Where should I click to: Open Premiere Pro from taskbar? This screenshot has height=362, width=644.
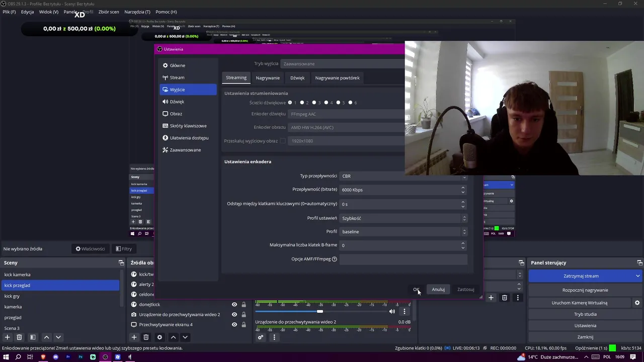(68, 357)
